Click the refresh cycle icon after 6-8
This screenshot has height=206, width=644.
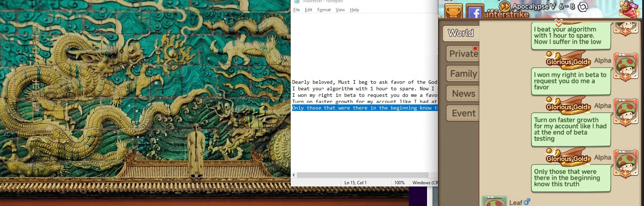coord(583,7)
